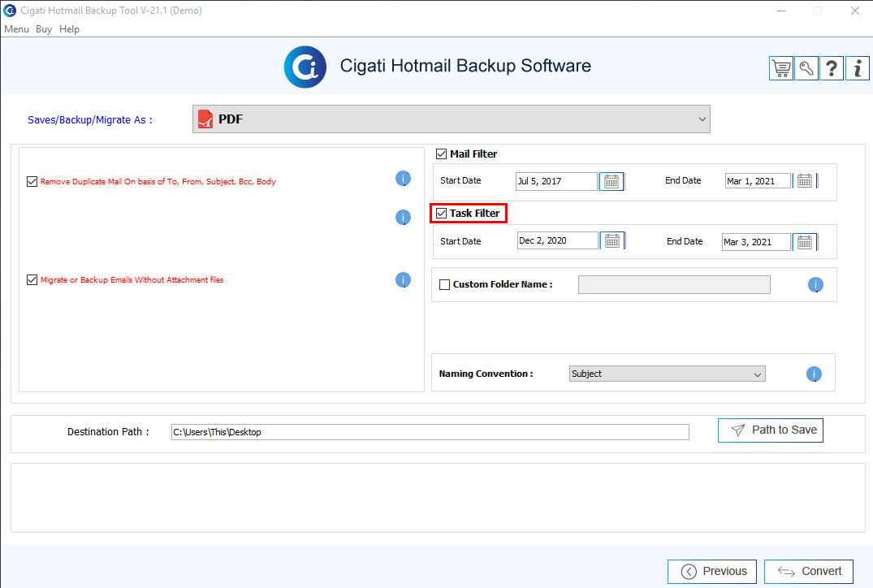
Task: Click the key activation icon
Action: point(806,68)
